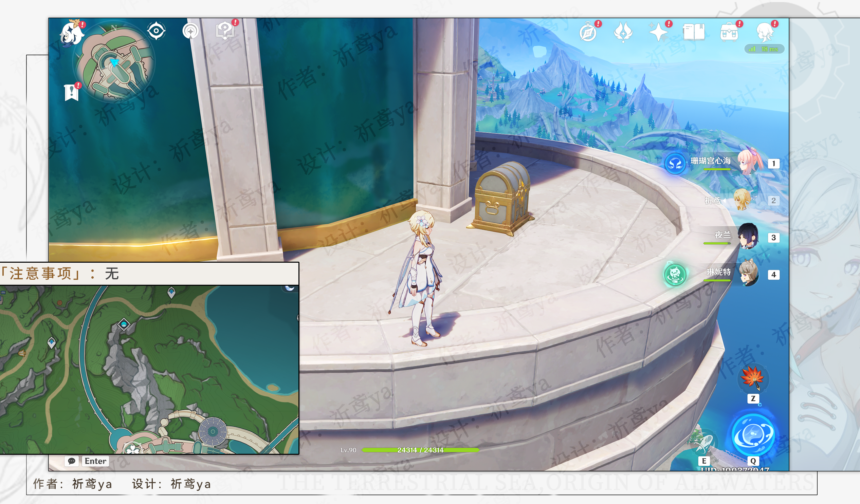Click the top teleport waypoint on inset map
The image size is (860, 504).
[171, 293]
